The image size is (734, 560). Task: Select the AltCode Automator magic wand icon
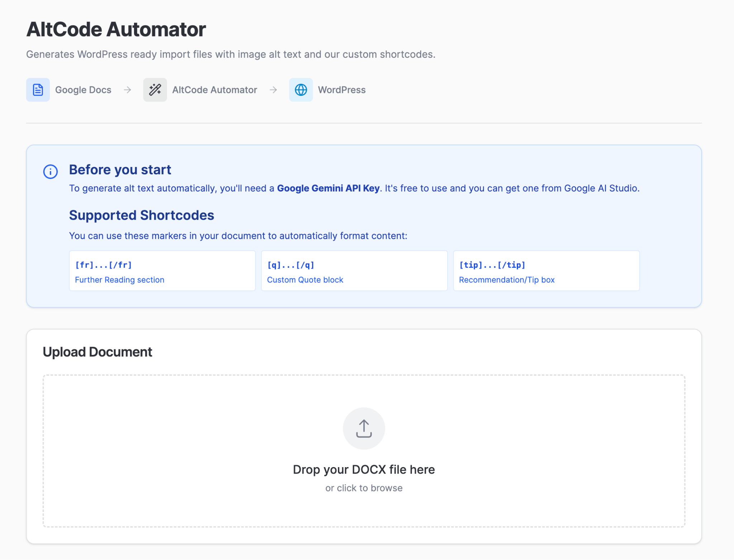click(x=155, y=90)
